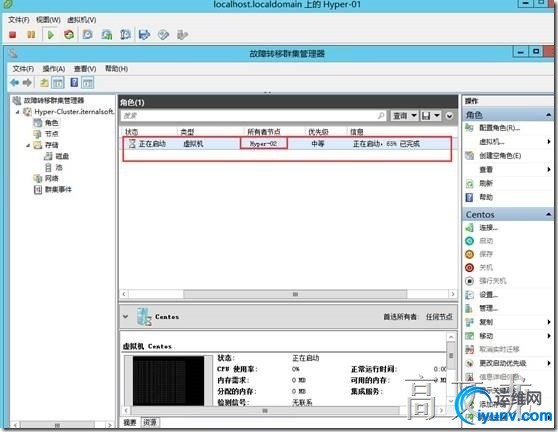The image size is (558, 432).
Task: Click the 强行关机 action
Action: click(x=492, y=281)
